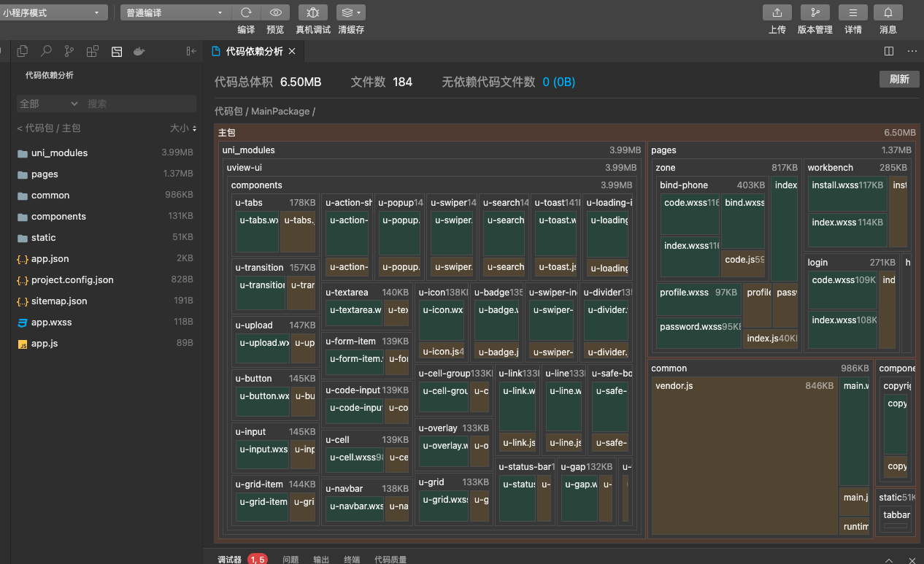The image size is (924, 564).
Task: Click the password.wxss treemap block
Action: [x=698, y=333]
